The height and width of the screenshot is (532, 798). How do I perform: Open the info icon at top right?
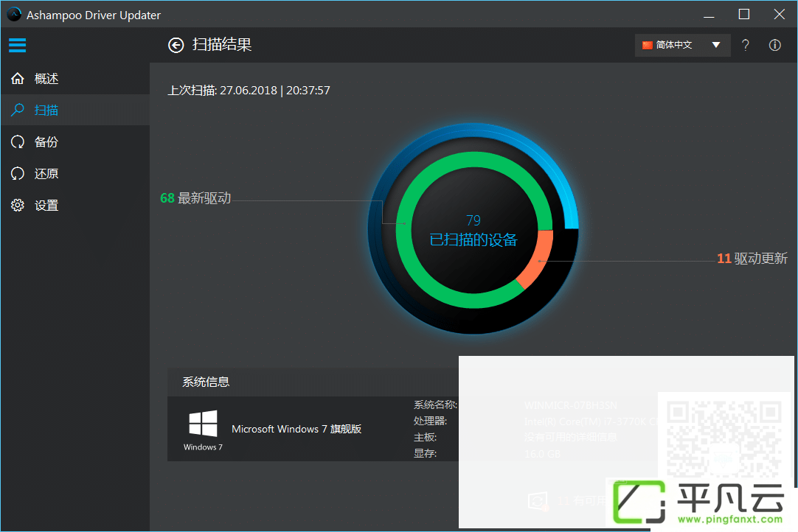tap(774, 45)
